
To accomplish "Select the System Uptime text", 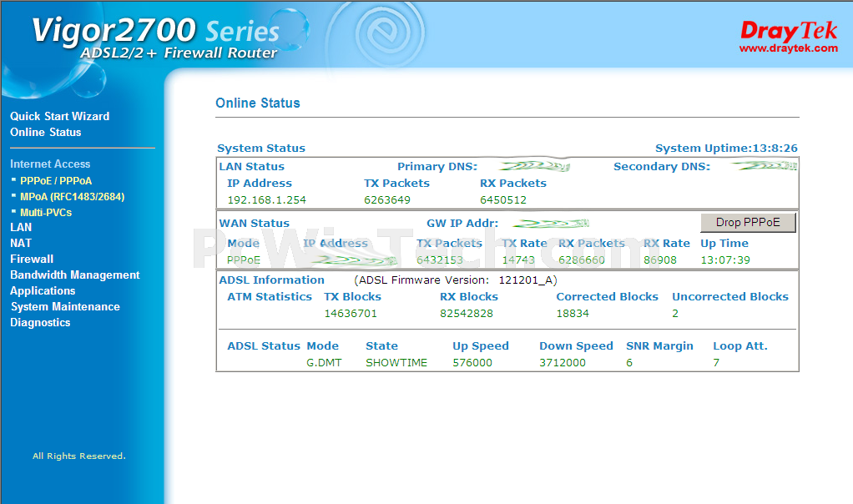I will point(726,148).
